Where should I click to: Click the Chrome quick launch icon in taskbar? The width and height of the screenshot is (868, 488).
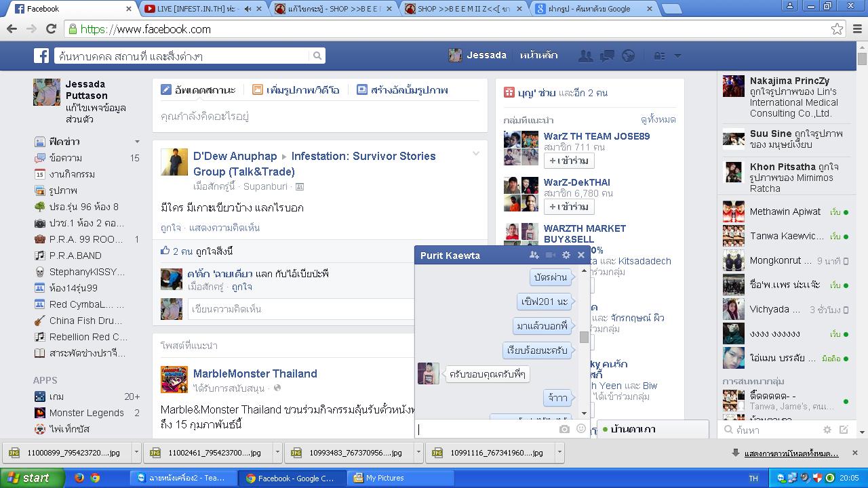tap(96, 478)
